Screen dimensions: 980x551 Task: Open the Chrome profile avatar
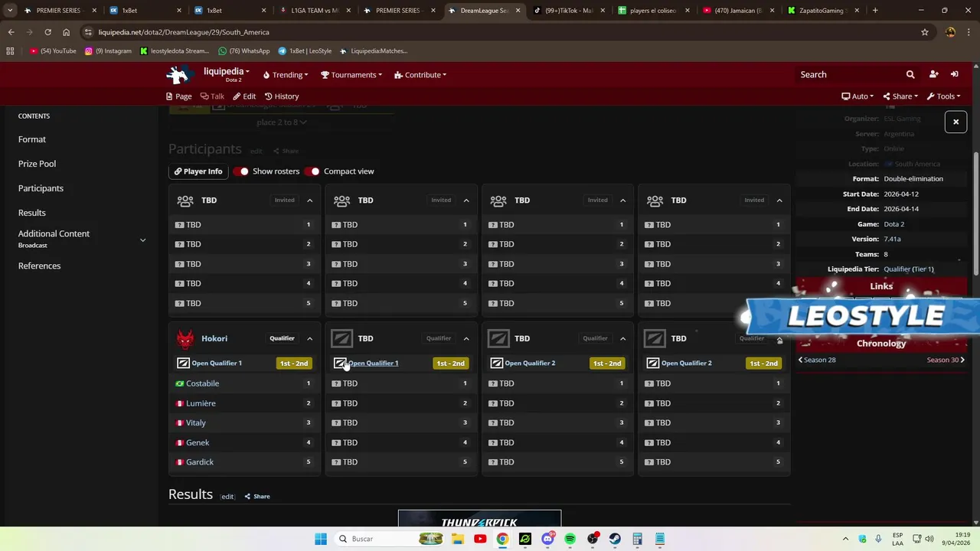click(x=950, y=32)
